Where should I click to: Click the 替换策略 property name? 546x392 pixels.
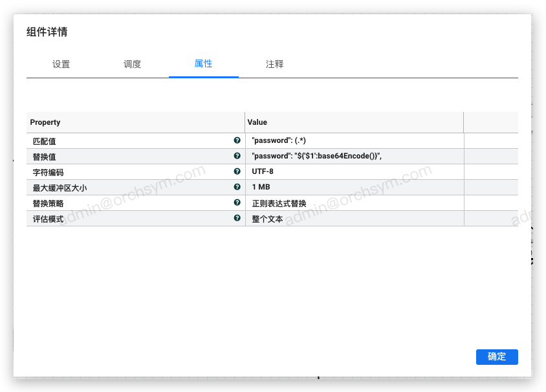(x=49, y=203)
